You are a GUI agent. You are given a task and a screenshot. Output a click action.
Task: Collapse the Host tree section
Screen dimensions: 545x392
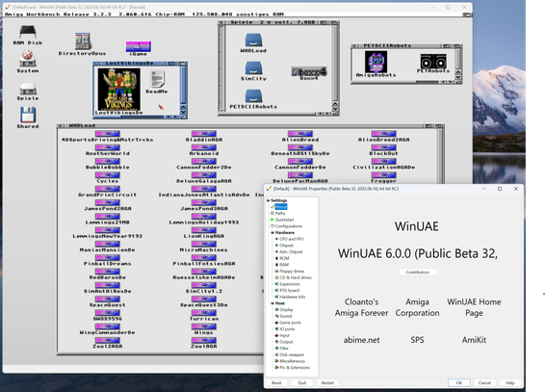(x=272, y=303)
